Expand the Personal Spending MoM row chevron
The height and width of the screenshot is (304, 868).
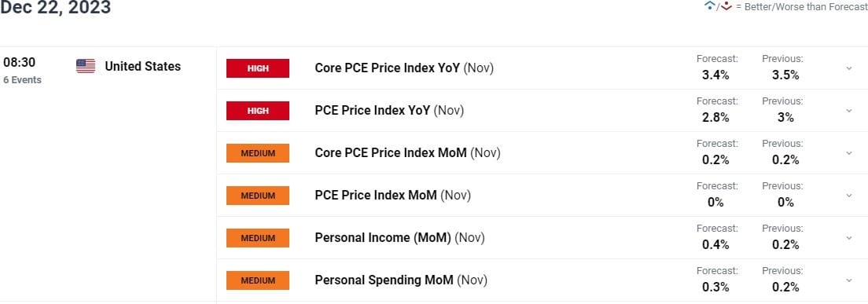[848, 280]
